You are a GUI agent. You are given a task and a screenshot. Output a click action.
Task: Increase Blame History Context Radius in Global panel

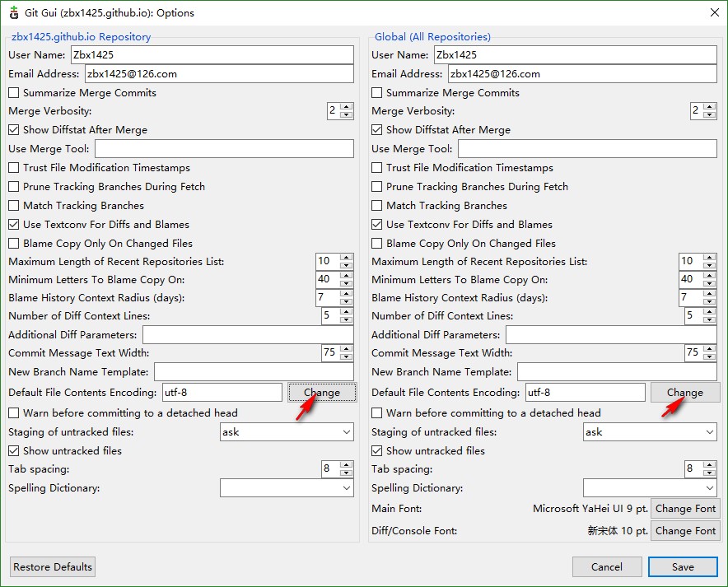click(709, 294)
